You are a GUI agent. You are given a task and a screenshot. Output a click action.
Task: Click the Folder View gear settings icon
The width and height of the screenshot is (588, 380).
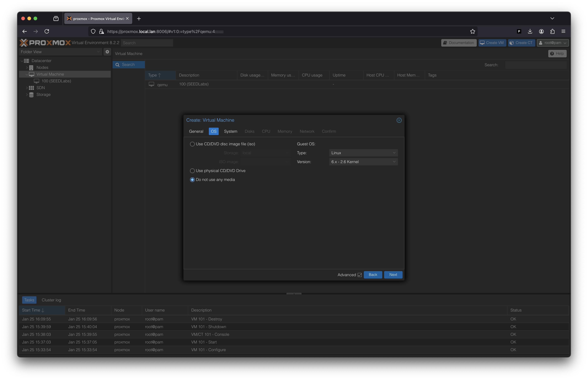[x=107, y=52]
